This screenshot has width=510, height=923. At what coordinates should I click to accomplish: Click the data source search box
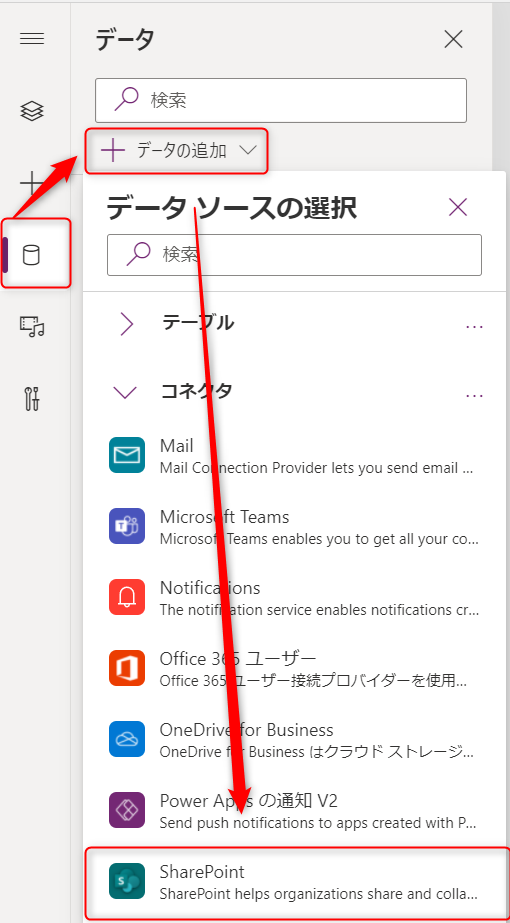[x=294, y=255]
